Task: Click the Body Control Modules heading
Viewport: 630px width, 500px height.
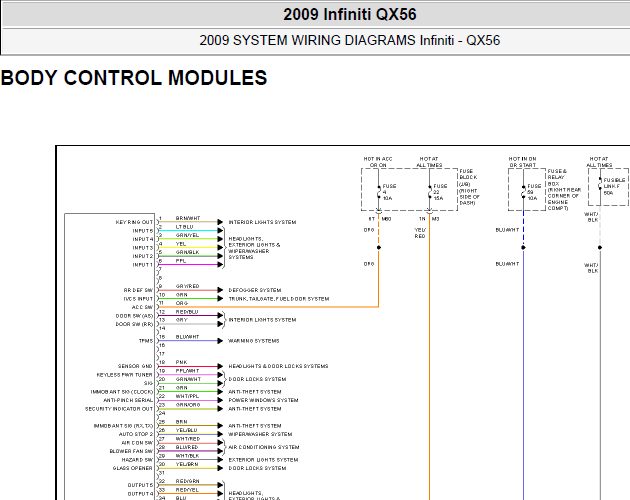Action: (x=134, y=78)
